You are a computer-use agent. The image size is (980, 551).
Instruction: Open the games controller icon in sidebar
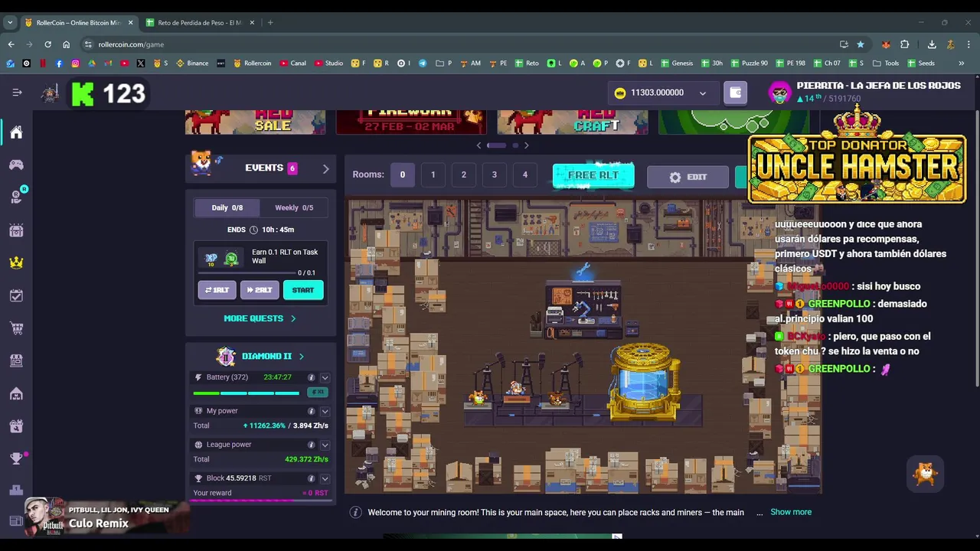coord(16,165)
